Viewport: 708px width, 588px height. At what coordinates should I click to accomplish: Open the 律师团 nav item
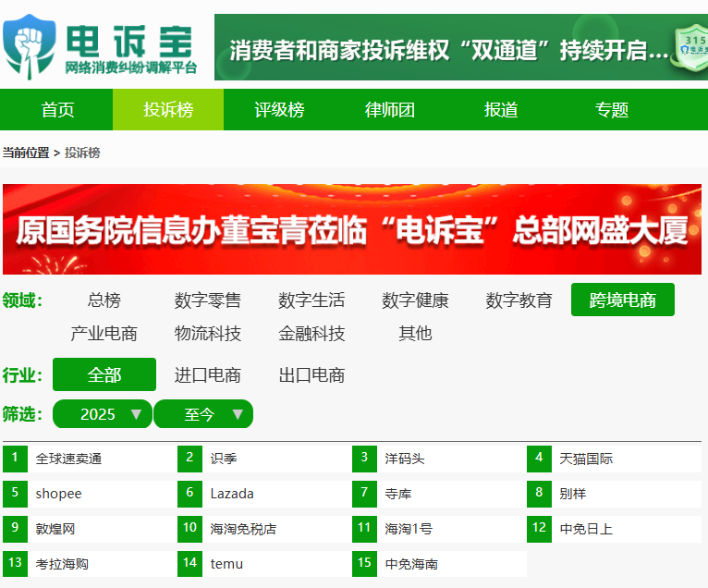click(390, 110)
